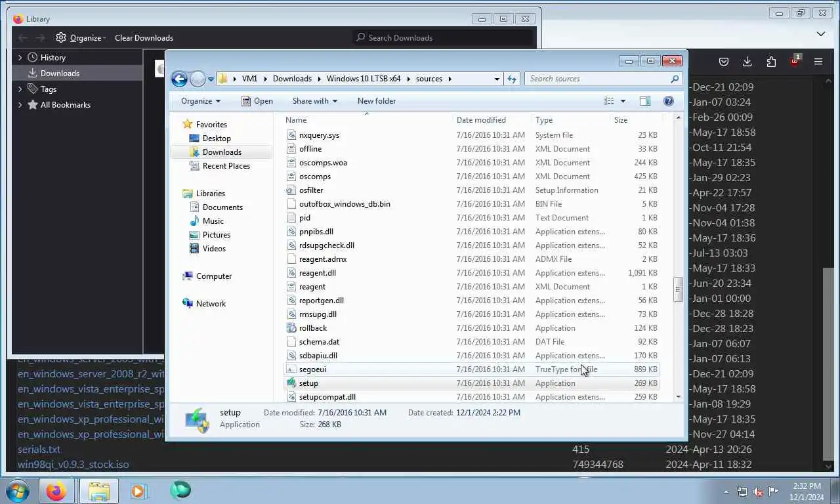840x504 pixels.
Task: Open serials.txt link in Firefox page
Action: pyautogui.click(x=39, y=450)
